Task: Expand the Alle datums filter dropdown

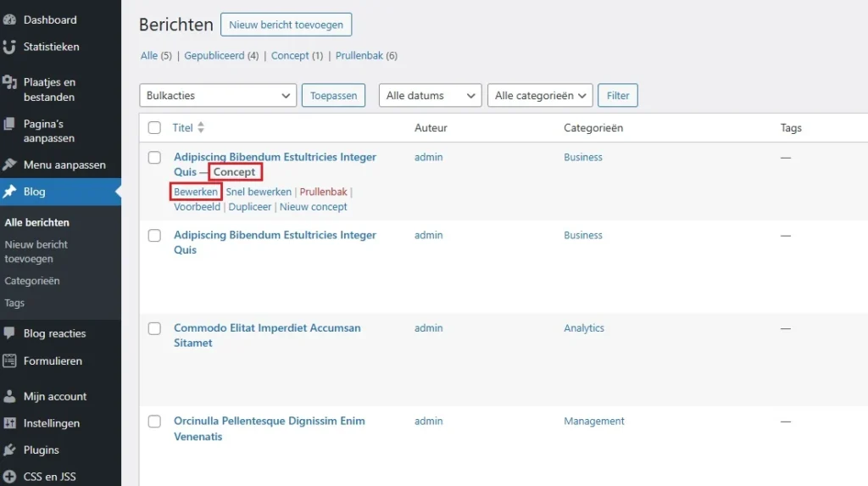Action: (x=430, y=96)
